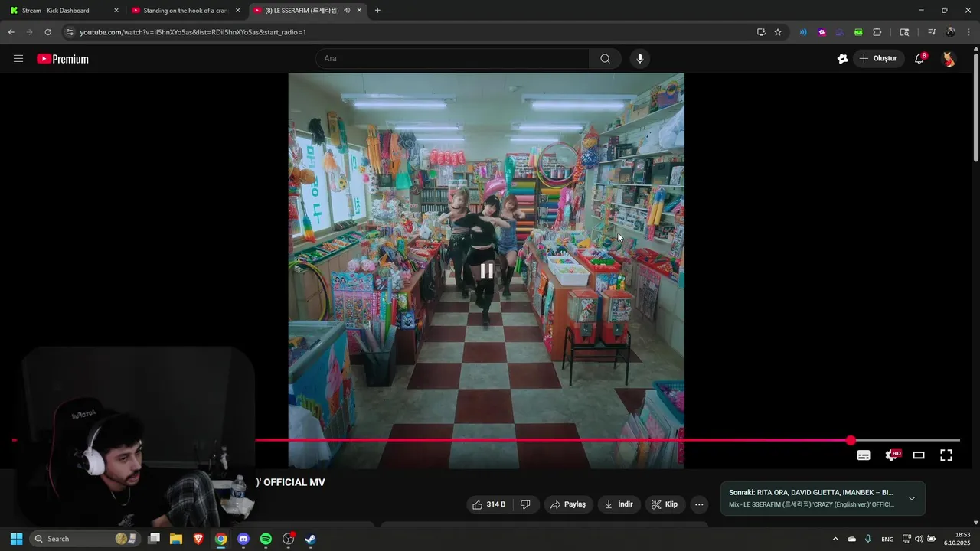This screenshot has width=980, height=551.
Task: Dislike the video
Action: point(525,504)
